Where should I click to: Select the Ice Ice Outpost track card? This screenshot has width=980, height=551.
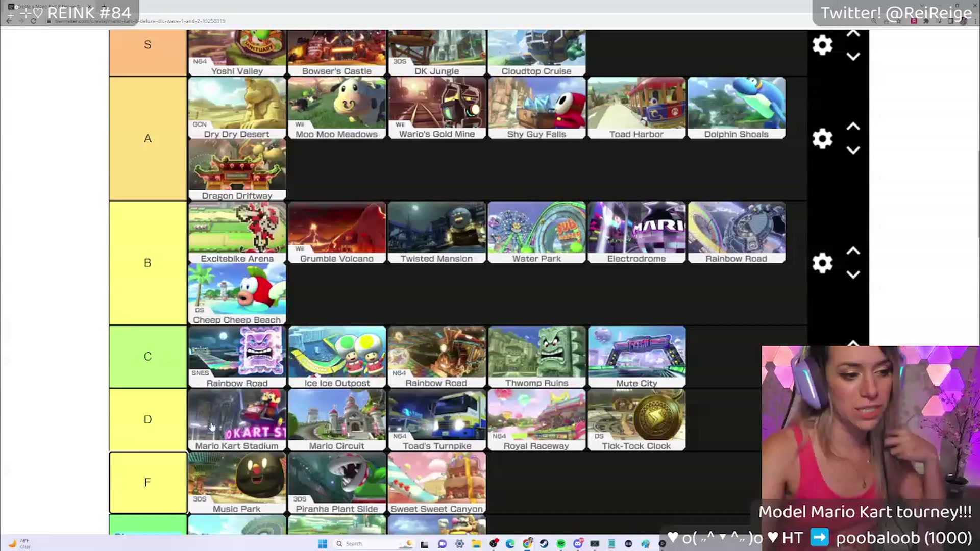[337, 357]
